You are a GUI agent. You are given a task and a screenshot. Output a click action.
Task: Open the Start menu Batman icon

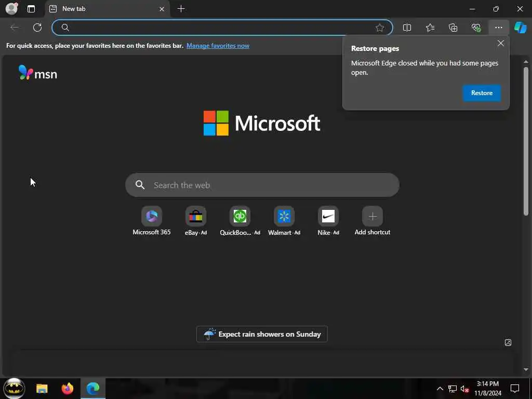(14, 389)
